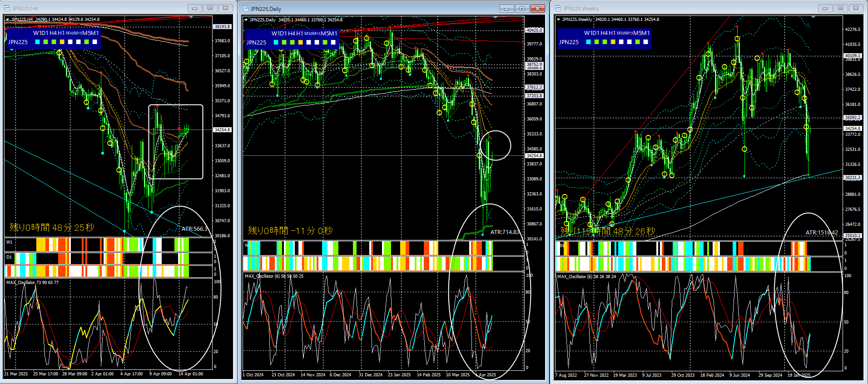This screenshot has width=868, height=384.
Task: Click the '1 Oct 2024' date on Daily time axis
Action: coord(253,375)
